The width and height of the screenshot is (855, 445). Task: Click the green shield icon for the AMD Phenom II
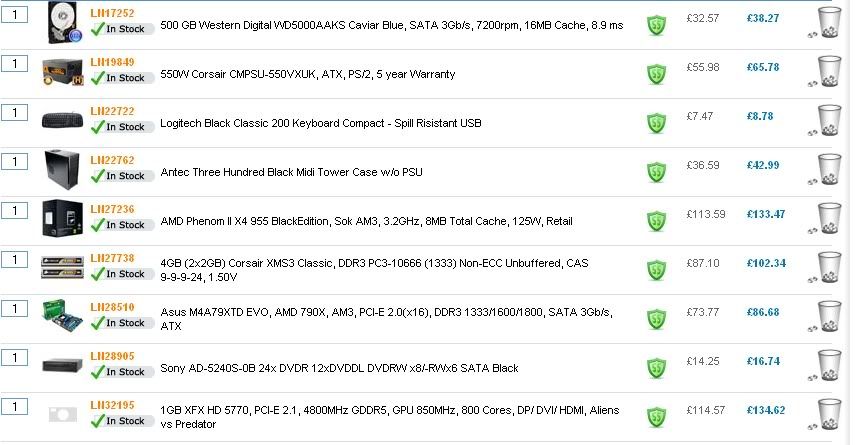click(654, 221)
